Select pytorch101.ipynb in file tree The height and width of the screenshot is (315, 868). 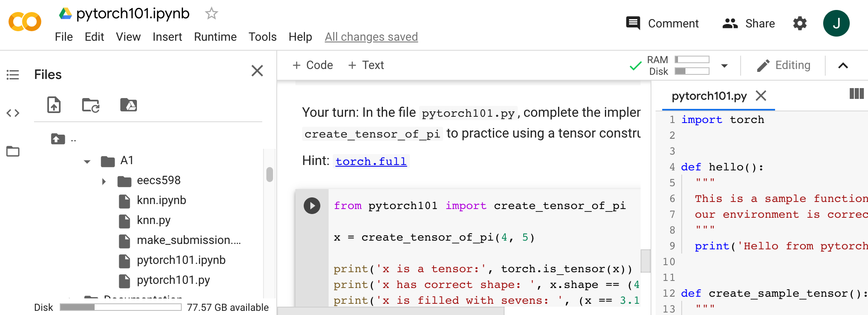click(173, 261)
